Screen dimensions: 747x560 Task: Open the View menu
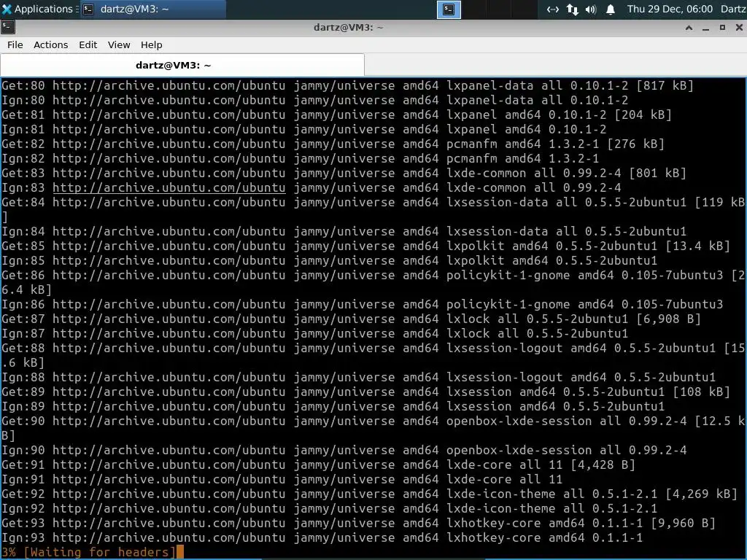(119, 44)
